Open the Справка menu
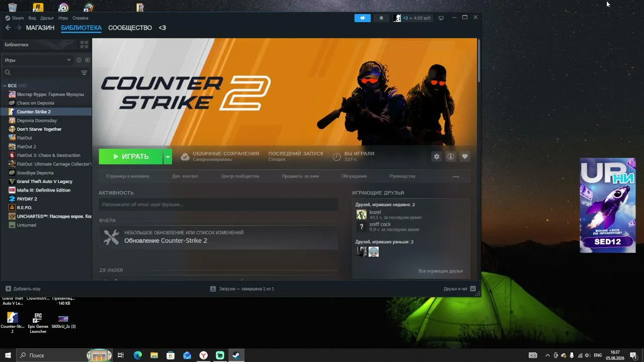644x362 pixels. pyautogui.click(x=80, y=18)
